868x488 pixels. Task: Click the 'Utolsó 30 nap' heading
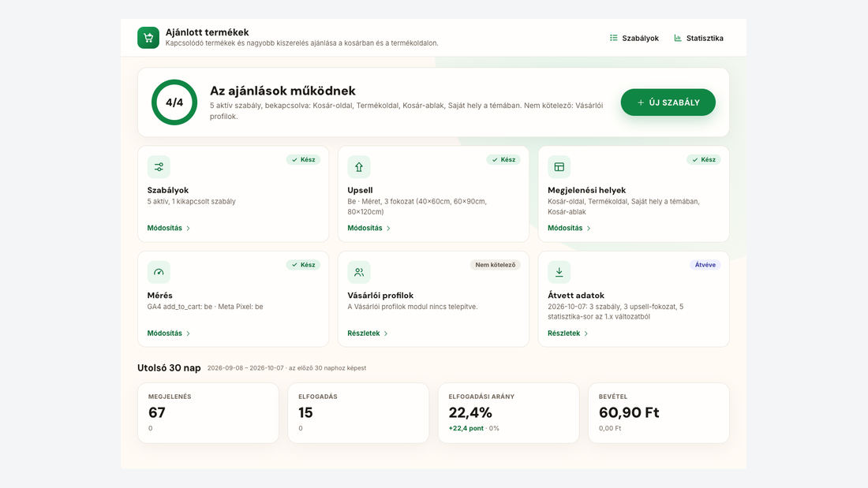click(169, 368)
